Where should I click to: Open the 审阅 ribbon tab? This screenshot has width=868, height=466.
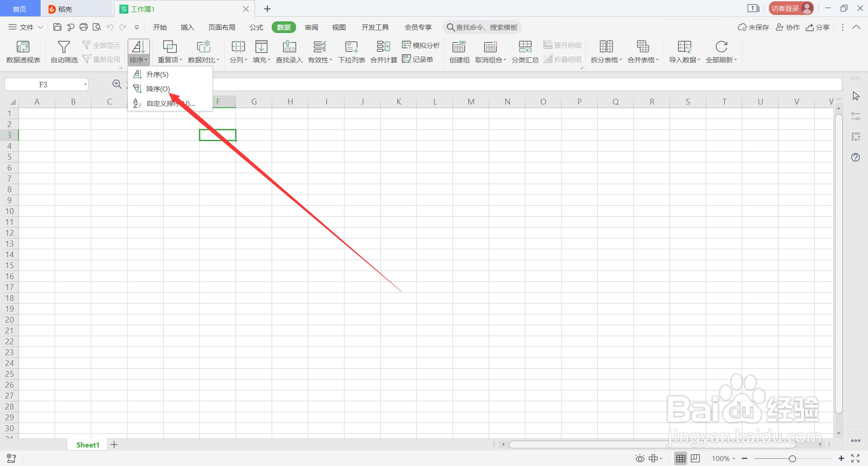[311, 27]
